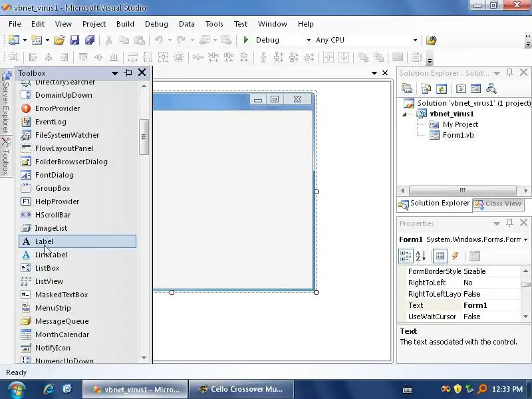Select the FileSystemWatcher toolbox item

tap(77, 135)
